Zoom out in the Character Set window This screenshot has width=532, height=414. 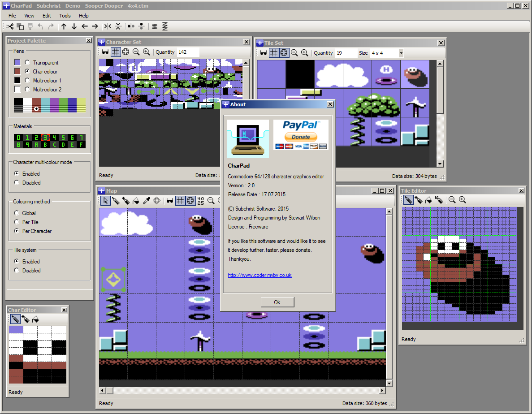(136, 52)
